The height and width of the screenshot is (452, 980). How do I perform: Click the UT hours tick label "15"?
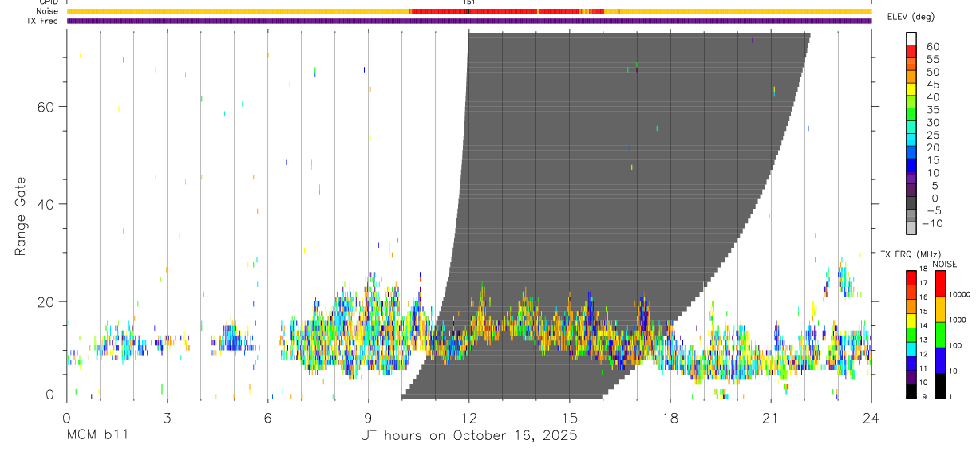pyautogui.click(x=570, y=417)
